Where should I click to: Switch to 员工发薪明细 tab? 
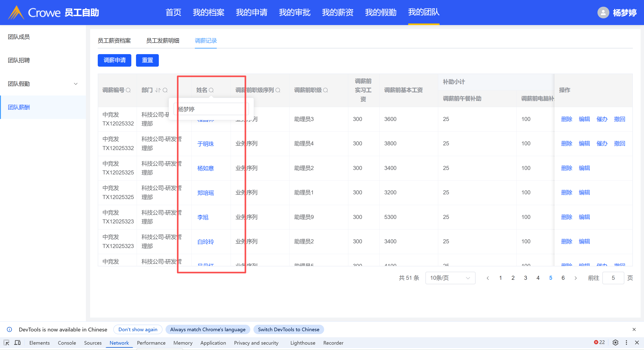tap(162, 41)
